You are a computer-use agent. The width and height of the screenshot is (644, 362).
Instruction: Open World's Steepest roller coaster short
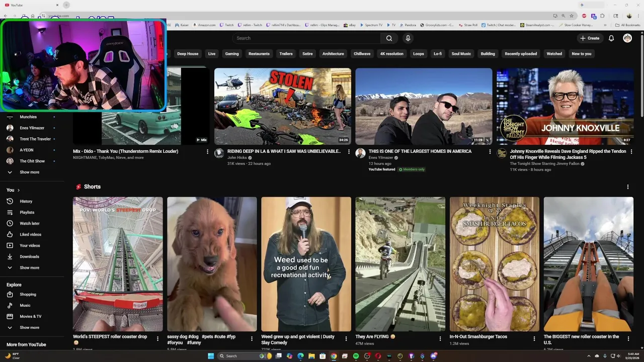point(118,264)
